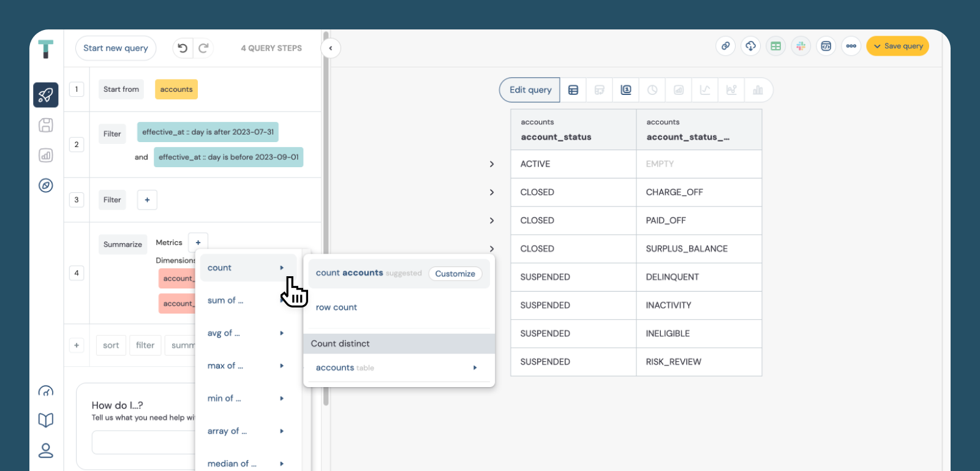Click the DELINQUENT cell
The width and height of the screenshot is (980, 471).
point(699,277)
